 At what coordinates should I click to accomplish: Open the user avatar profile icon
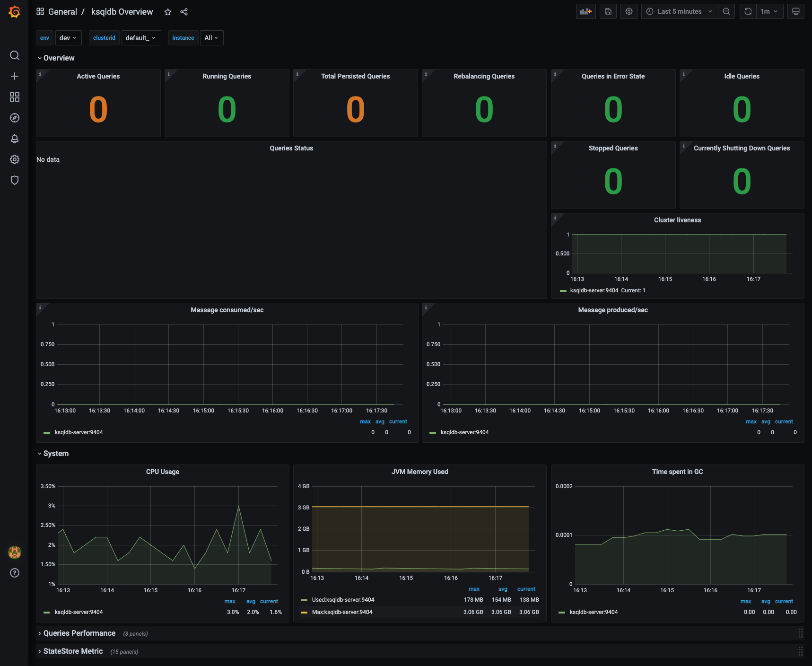[15, 552]
